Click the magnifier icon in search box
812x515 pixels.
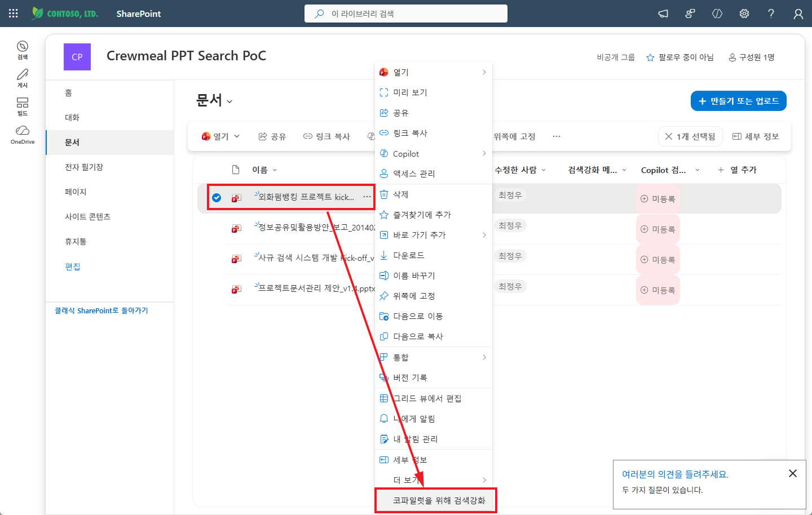tap(319, 14)
